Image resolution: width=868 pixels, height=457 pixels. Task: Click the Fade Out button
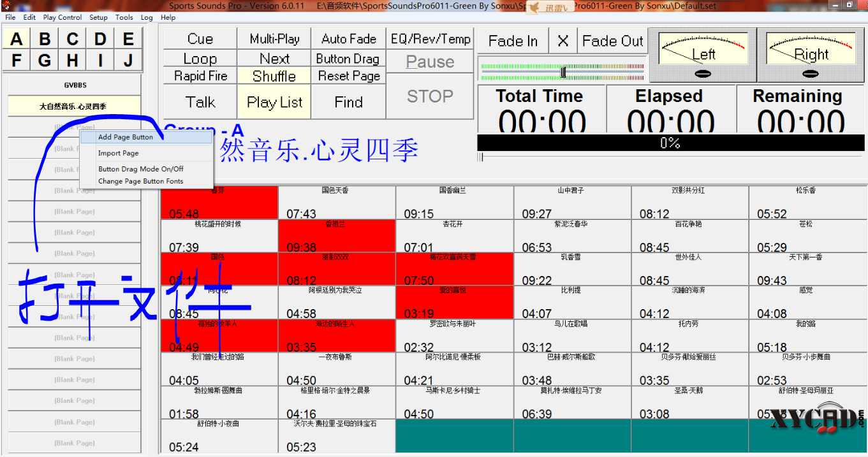click(613, 41)
